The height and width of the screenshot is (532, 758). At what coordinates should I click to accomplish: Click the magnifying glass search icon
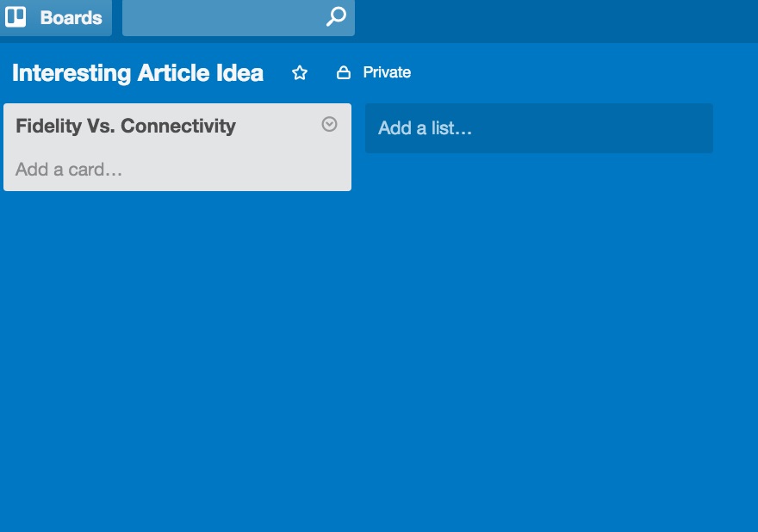tap(335, 17)
